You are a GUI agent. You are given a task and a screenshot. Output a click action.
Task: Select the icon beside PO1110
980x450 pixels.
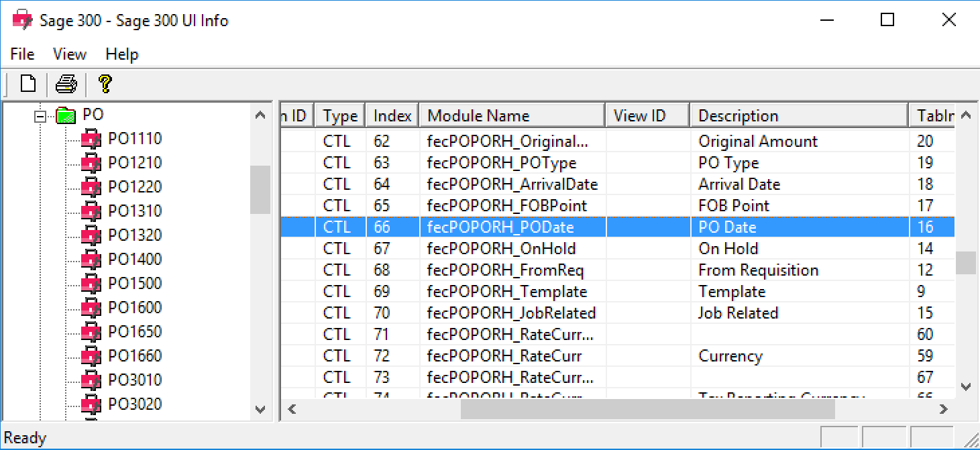click(x=90, y=139)
